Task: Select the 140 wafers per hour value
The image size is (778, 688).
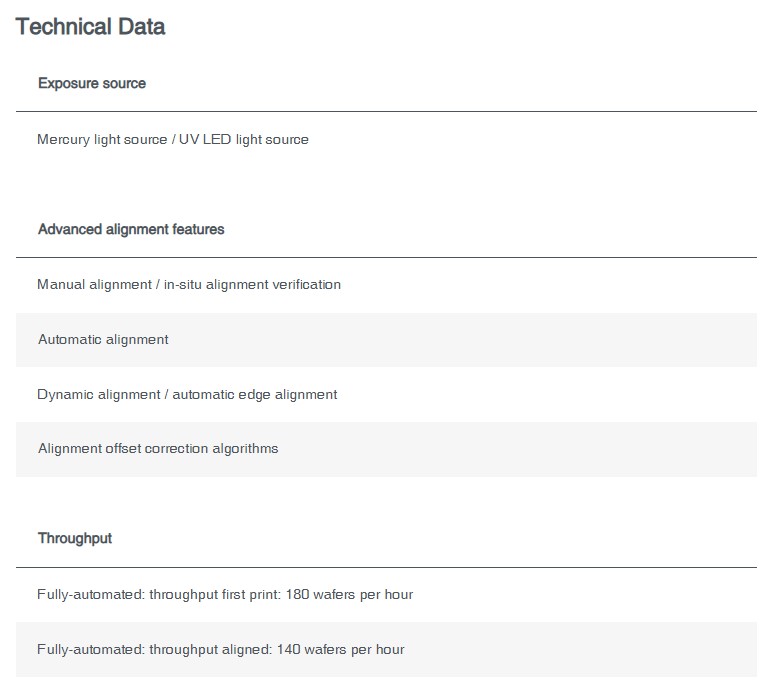Action: tap(340, 649)
